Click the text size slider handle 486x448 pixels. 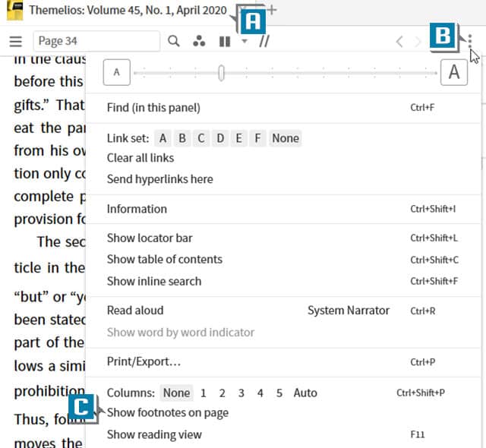tap(221, 73)
